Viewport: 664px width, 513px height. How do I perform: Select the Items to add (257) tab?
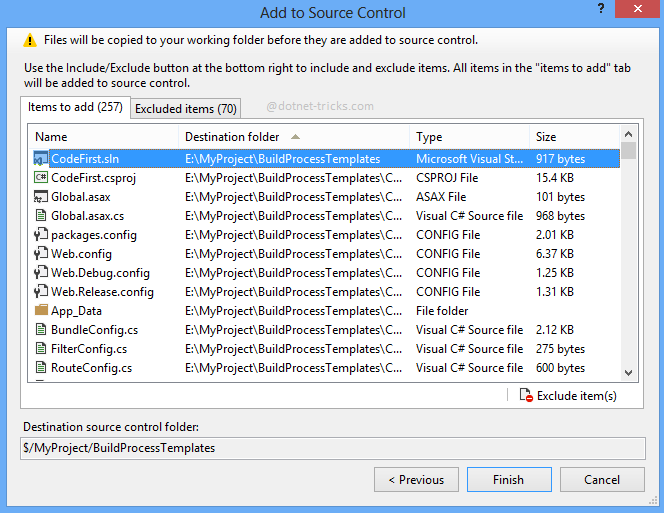tap(75, 107)
